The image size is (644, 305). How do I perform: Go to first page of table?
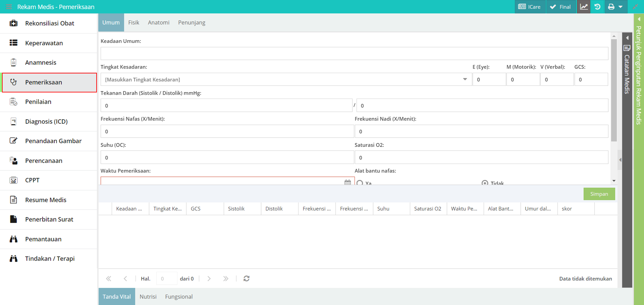(x=109, y=279)
